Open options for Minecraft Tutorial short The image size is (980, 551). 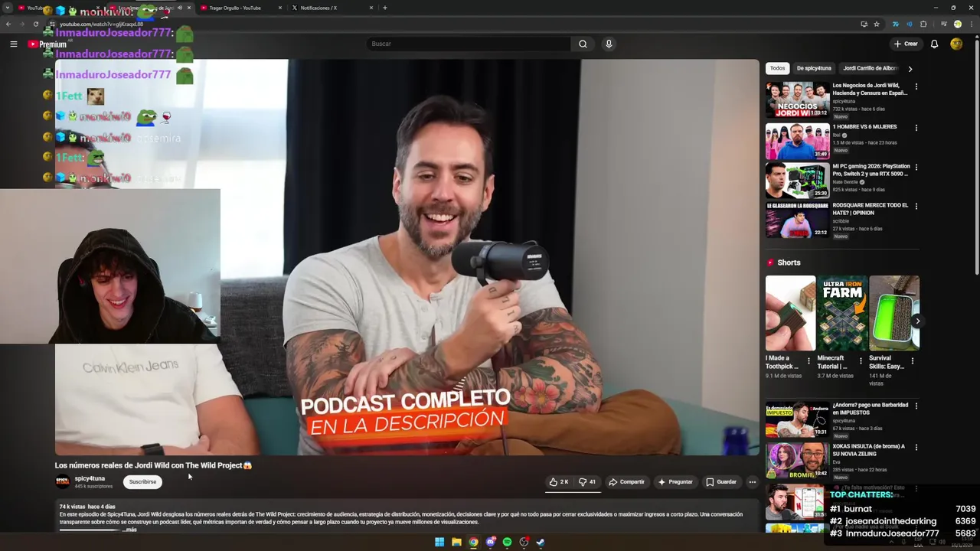[x=861, y=361]
